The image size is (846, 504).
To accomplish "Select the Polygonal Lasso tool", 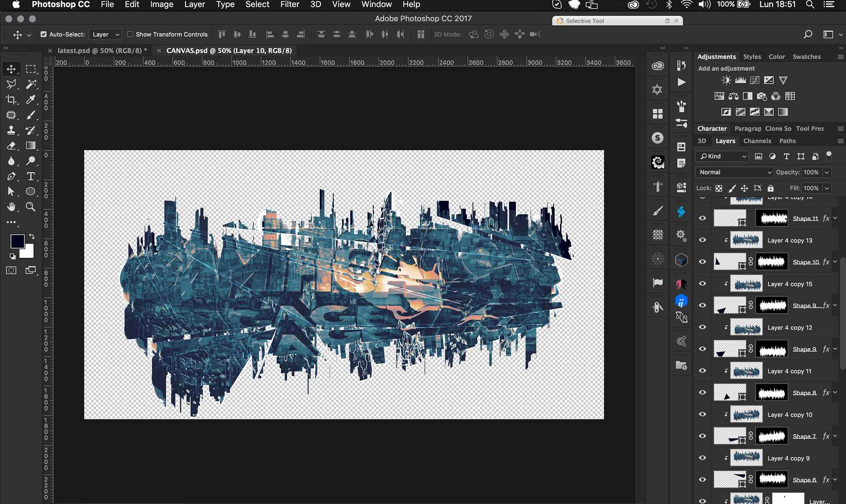I will click(11, 84).
